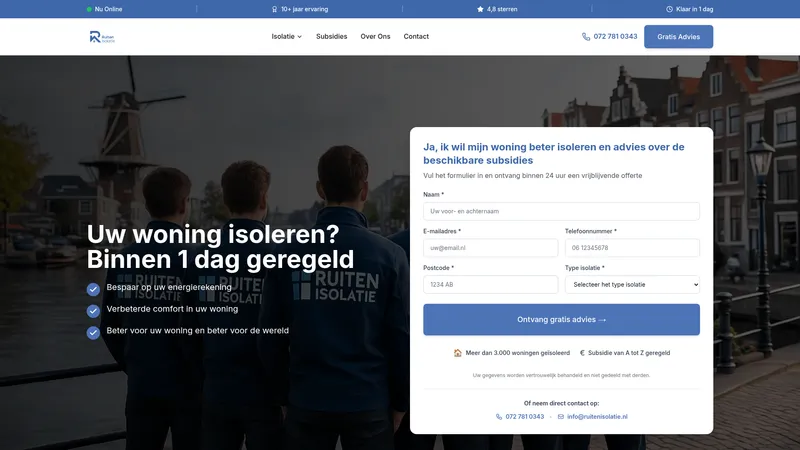The width and height of the screenshot is (800, 450).
Task: Click Meer dan 3.000 woningen geïsoleerd text
Action: [x=517, y=353]
